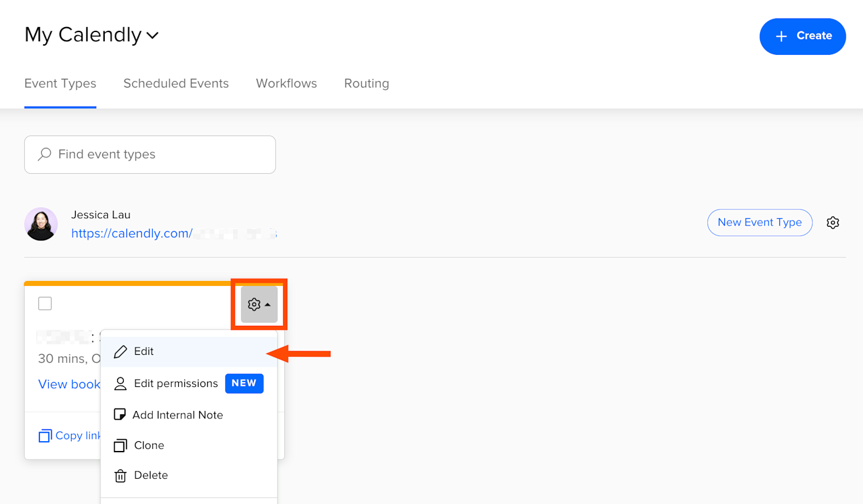
Task: Tick the event card checkbox
Action: point(45,303)
